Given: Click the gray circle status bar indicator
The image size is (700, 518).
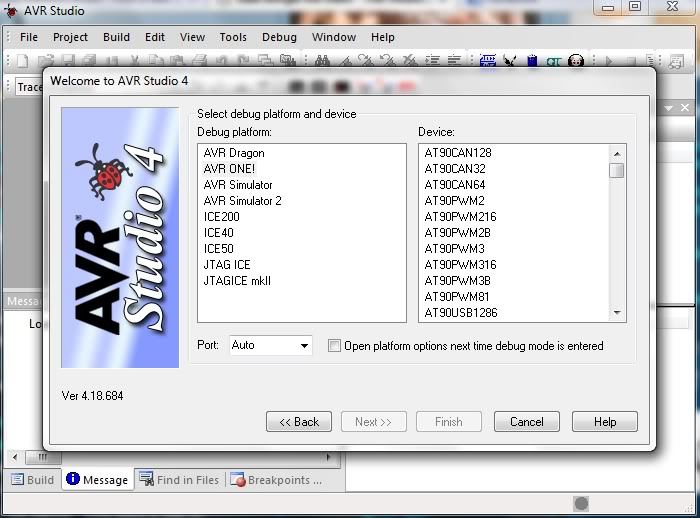Looking at the screenshot, I should coord(581,503).
